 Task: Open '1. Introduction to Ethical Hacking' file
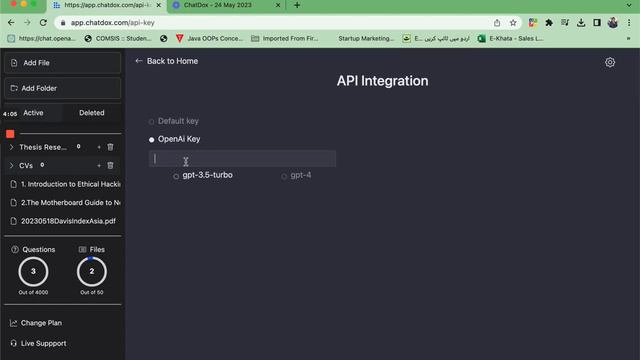click(x=65, y=184)
